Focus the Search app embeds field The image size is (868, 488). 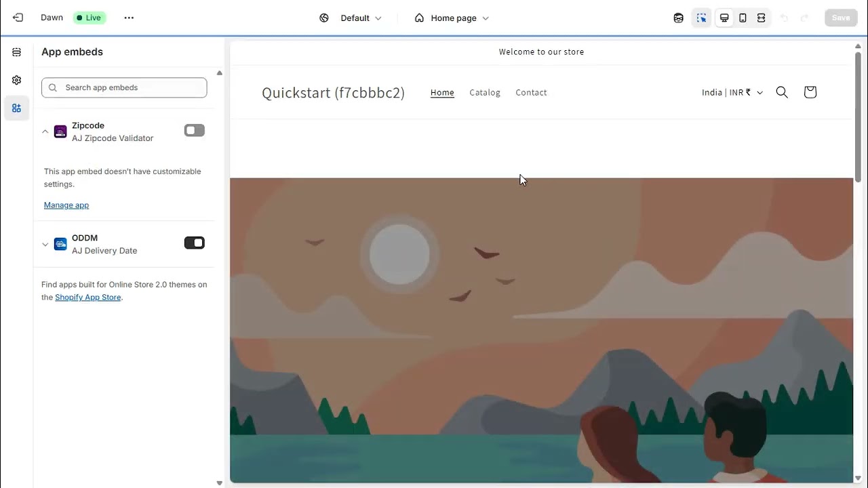tap(124, 87)
